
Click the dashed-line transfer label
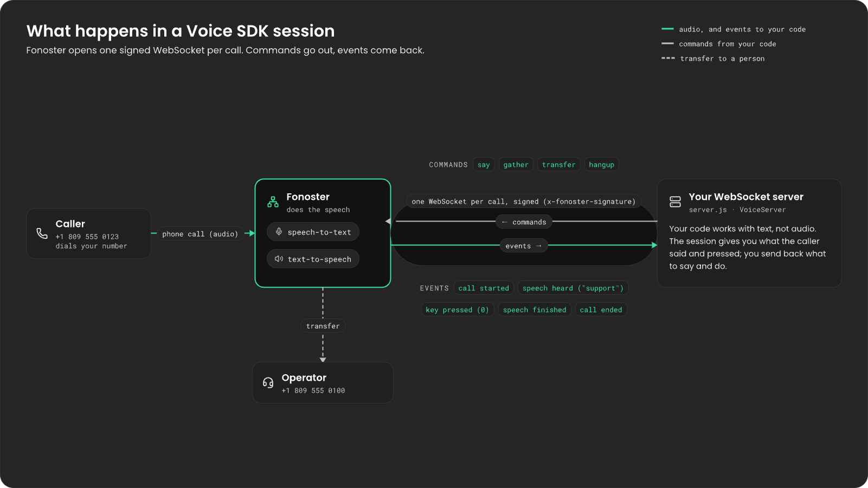tap(323, 326)
